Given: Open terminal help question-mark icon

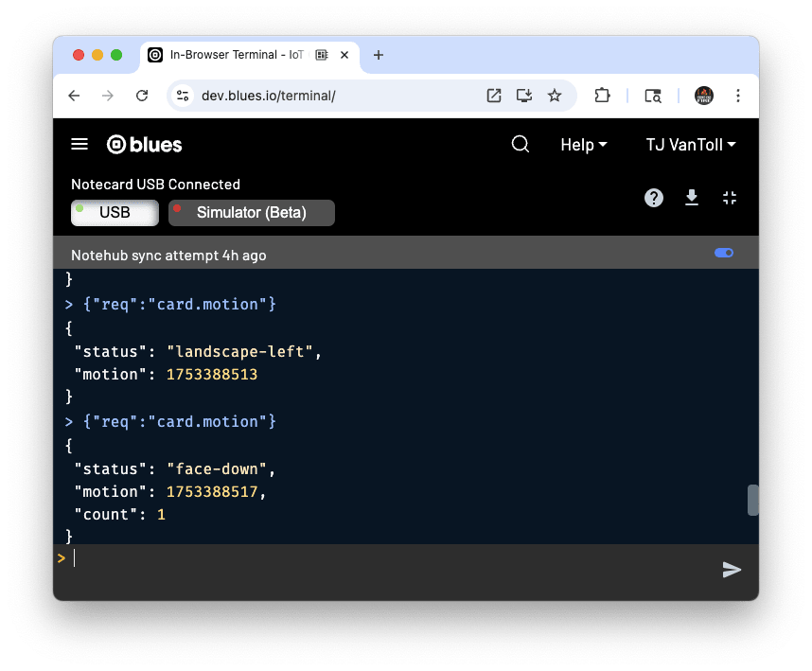Looking at the screenshot, I should tap(654, 198).
